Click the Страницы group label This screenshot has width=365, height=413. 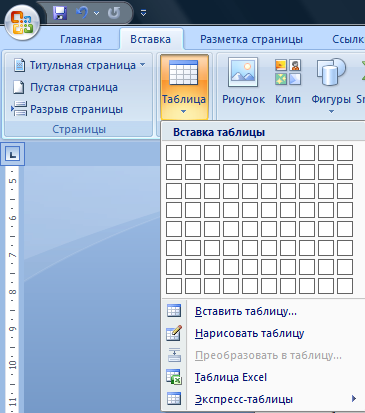coord(79,129)
